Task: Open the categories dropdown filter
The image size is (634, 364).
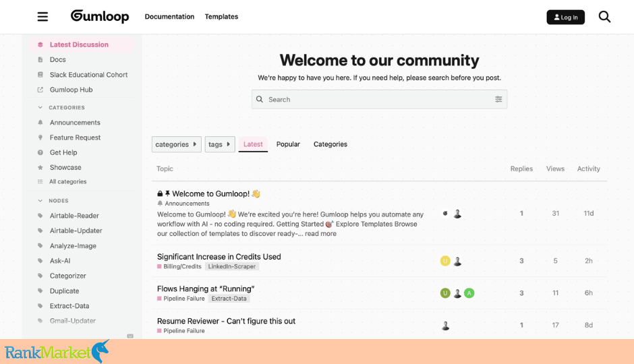Action: (x=176, y=144)
